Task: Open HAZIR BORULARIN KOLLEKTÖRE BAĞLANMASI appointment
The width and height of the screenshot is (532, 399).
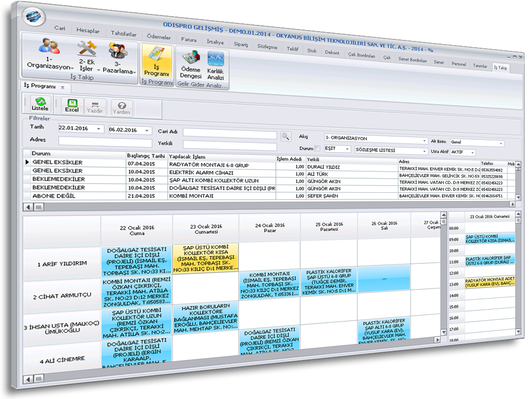Action: coord(206,317)
